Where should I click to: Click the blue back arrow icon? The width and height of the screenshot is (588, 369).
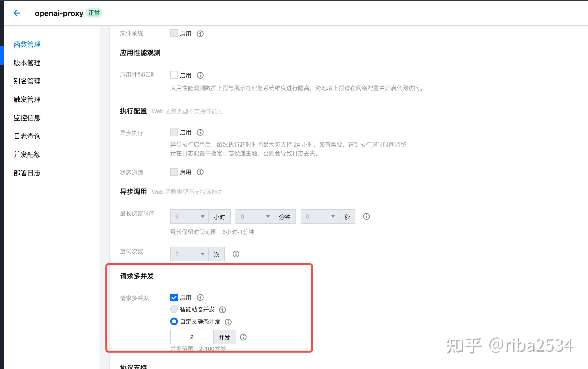coord(17,13)
